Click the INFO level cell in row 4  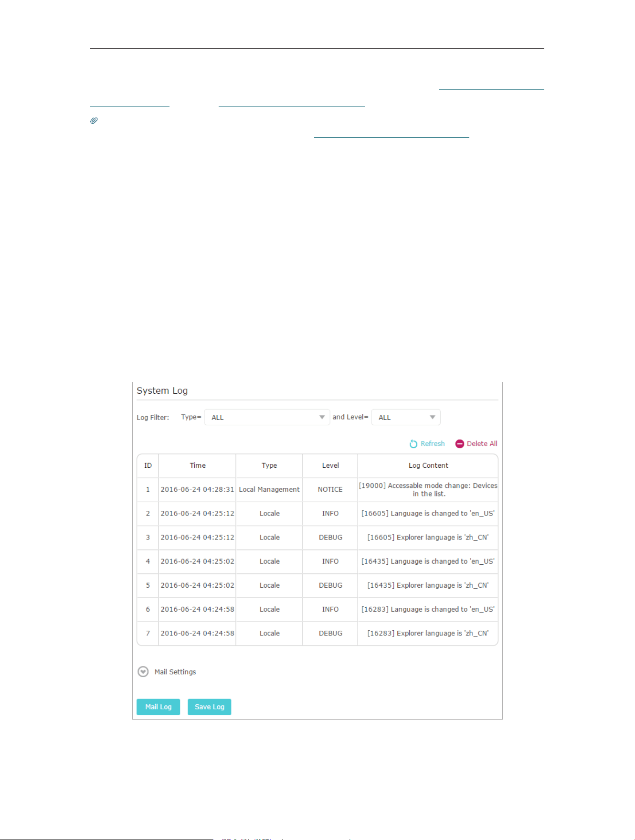pos(330,561)
